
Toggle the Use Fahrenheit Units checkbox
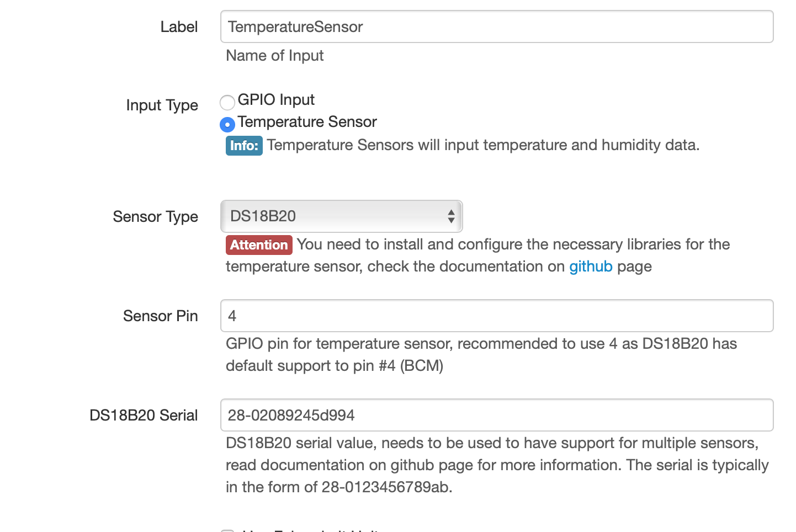(227, 530)
